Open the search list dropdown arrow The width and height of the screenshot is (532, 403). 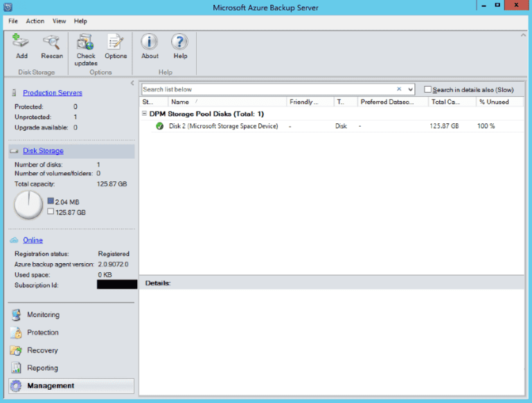pyautogui.click(x=410, y=89)
